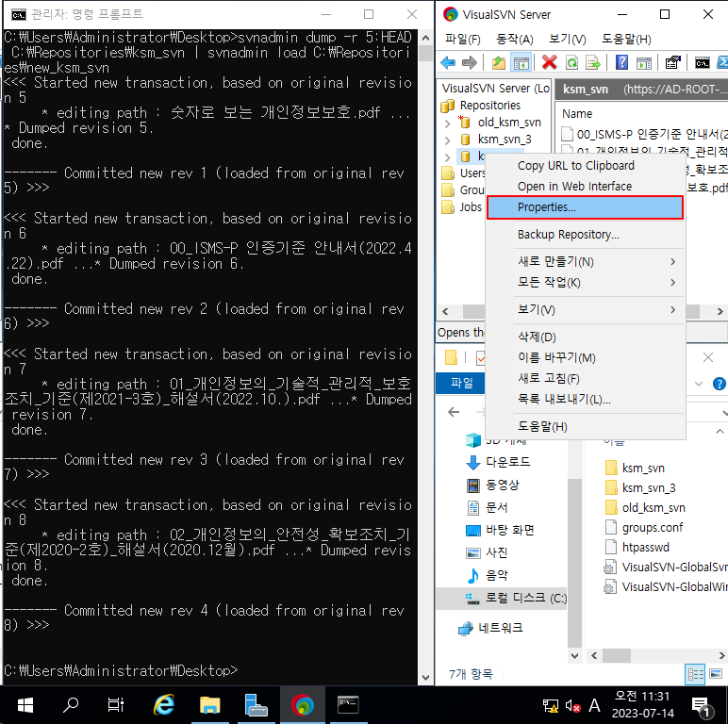Choose Properties... in context menu

(585, 207)
